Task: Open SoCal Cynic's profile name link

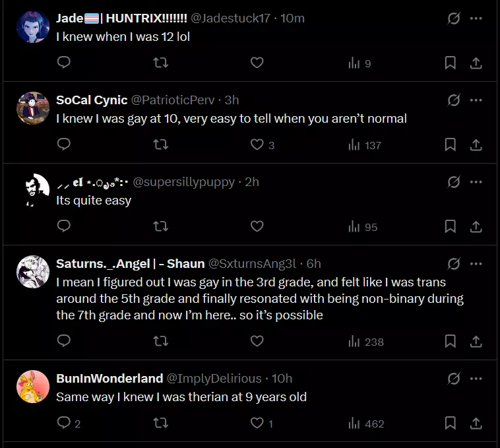Action: pos(92,100)
